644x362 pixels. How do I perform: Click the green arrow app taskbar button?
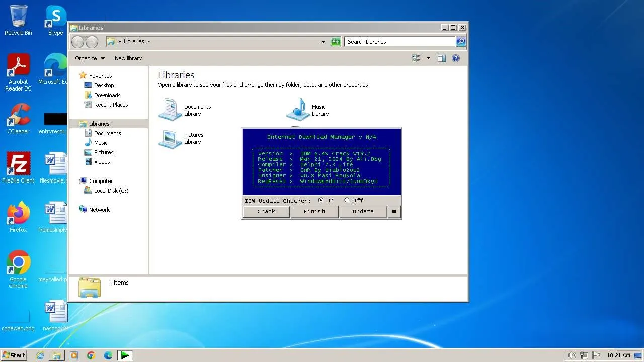tap(125, 355)
